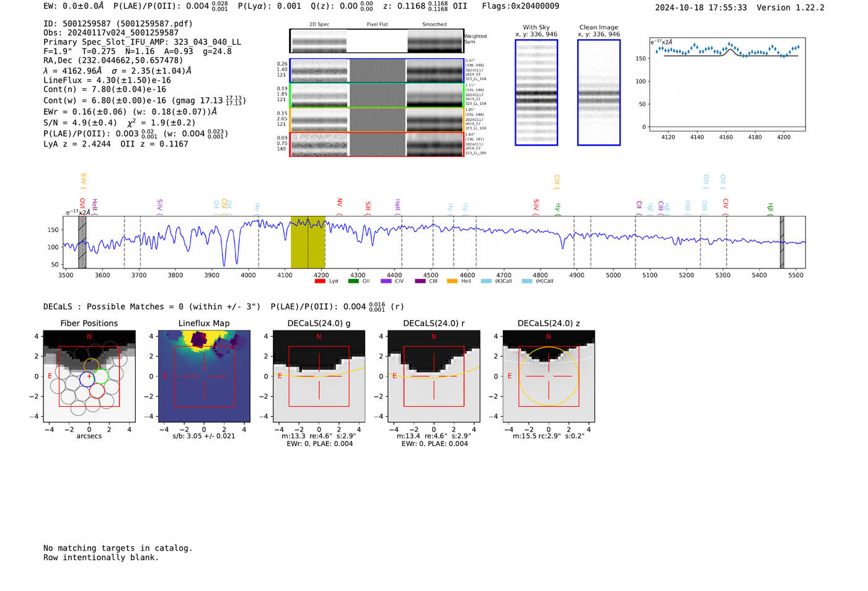Click the Weighted Sum 2D spectrum strip
This screenshot has width=868, height=591.
[x=376, y=41]
